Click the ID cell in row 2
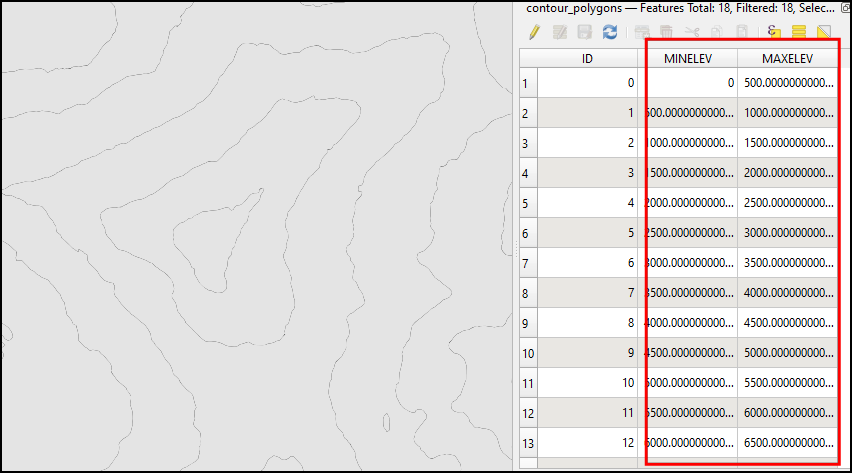 tap(587, 113)
